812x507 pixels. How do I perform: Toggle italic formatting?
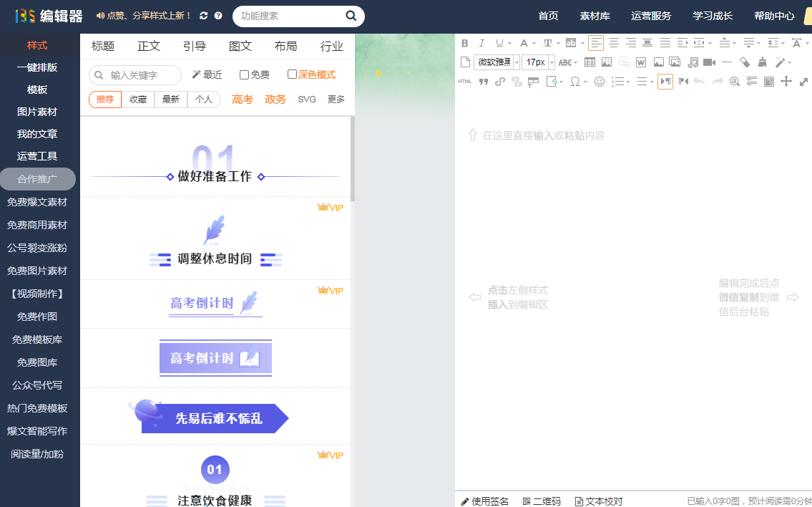(x=481, y=43)
